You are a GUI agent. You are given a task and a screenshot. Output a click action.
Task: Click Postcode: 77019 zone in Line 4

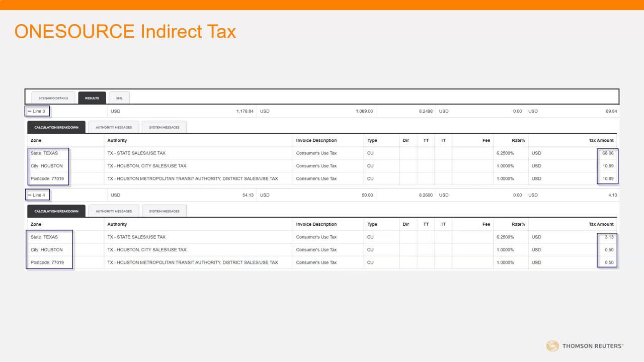(47, 262)
